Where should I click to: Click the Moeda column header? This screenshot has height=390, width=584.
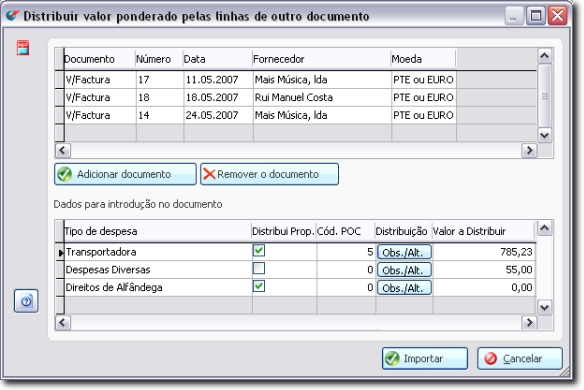tap(423, 59)
